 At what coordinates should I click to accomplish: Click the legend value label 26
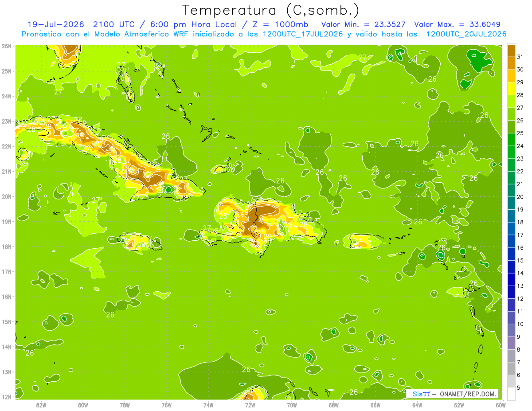pyautogui.click(x=520, y=121)
